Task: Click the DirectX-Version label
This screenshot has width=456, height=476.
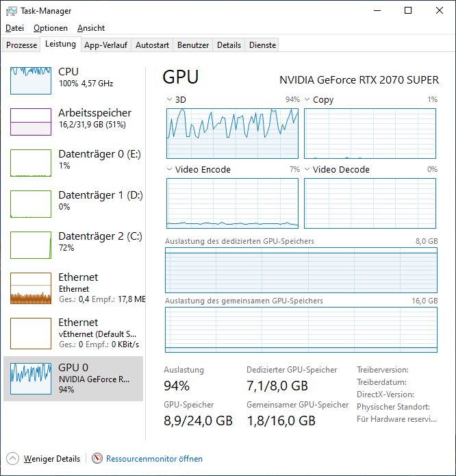Action: pos(385,394)
